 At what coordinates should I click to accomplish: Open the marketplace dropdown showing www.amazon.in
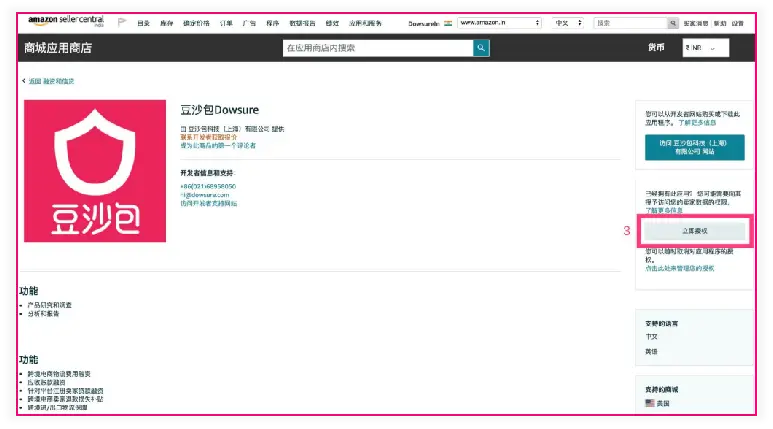coord(499,23)
